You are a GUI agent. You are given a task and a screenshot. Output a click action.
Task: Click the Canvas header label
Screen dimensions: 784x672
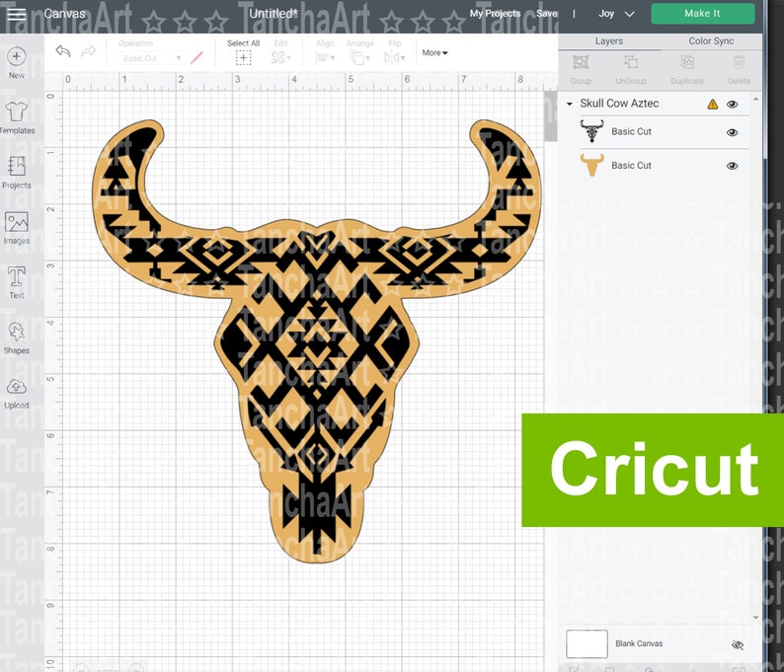pyautogui.click(x=64, y=14)
